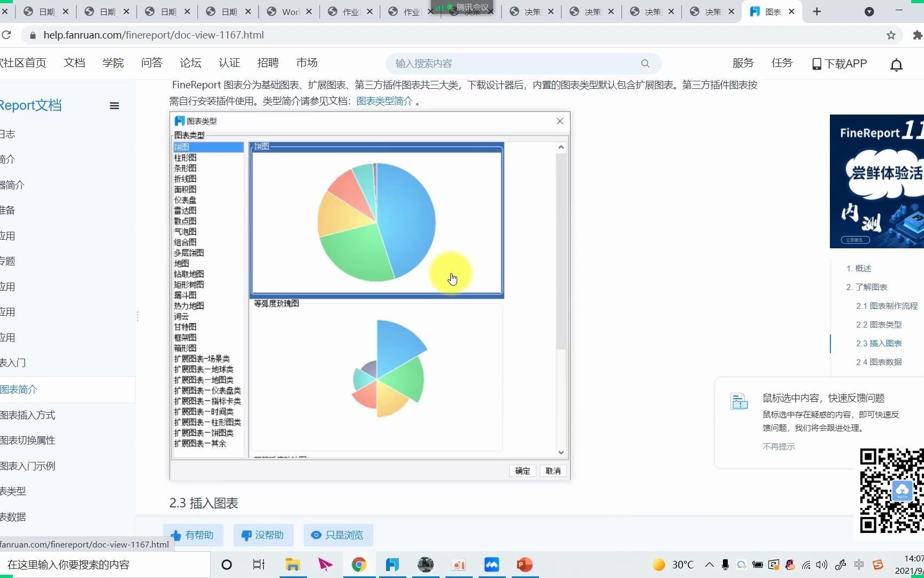Select 图表切换属性 in the sidebar
This screenshot has height=578, width=924.
click(x=28, y=440)
